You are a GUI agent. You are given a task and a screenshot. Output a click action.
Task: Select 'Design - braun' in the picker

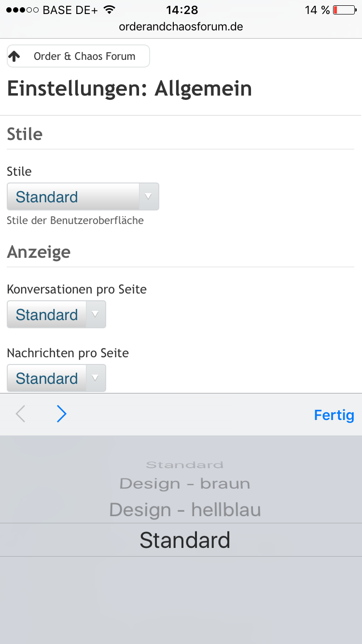click(x=185, y=483)
